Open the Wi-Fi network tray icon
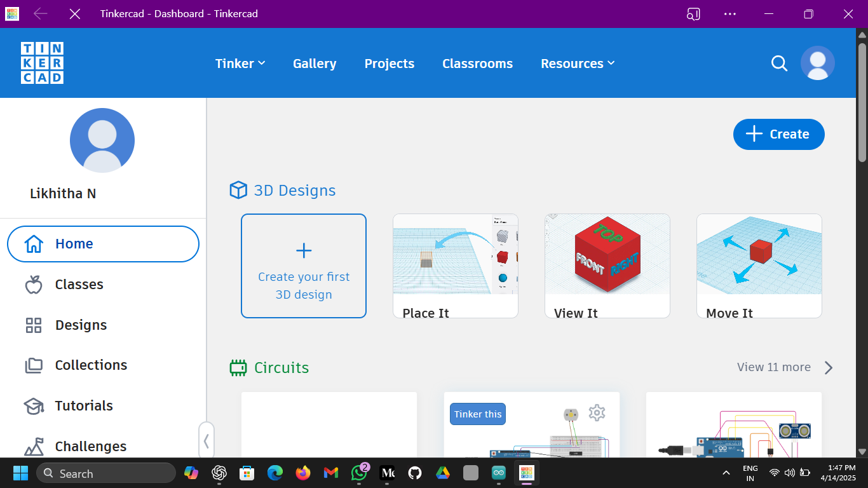 coord(774,473)
